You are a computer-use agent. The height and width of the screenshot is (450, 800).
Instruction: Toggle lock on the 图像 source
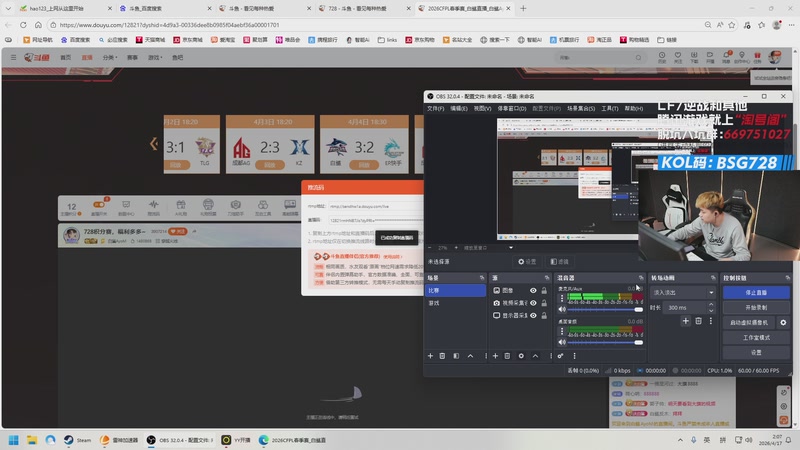[544, 290]
